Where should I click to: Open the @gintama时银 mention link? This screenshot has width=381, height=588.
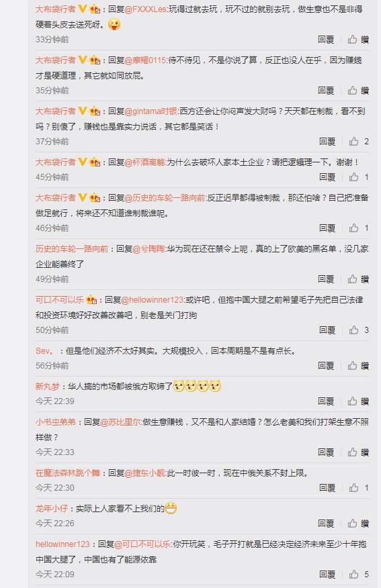151,111
